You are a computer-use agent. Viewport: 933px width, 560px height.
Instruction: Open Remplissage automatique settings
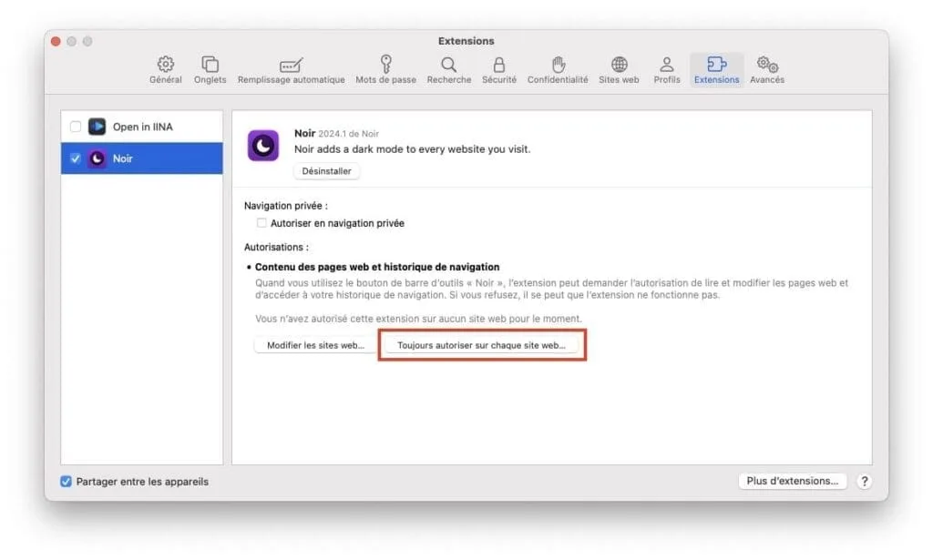pyautogui.click(x=291, y=69)
